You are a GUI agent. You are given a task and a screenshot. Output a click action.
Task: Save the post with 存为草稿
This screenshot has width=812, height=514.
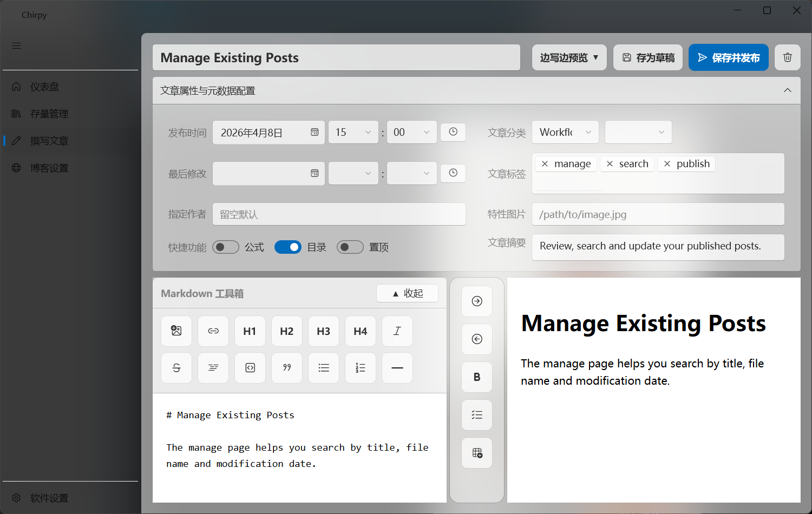pyautogui.click(x=647, y=57)
